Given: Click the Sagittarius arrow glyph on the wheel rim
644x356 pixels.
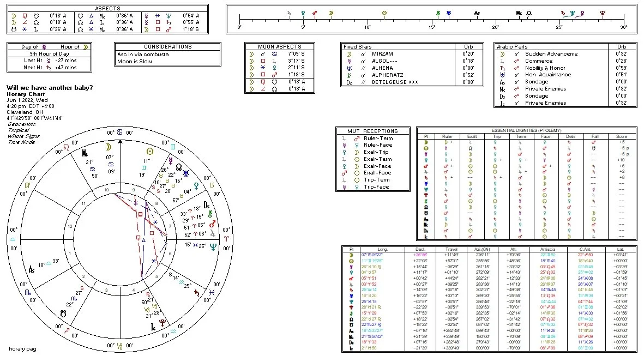Looking at the screenshot, I should [x=67, y=331].
